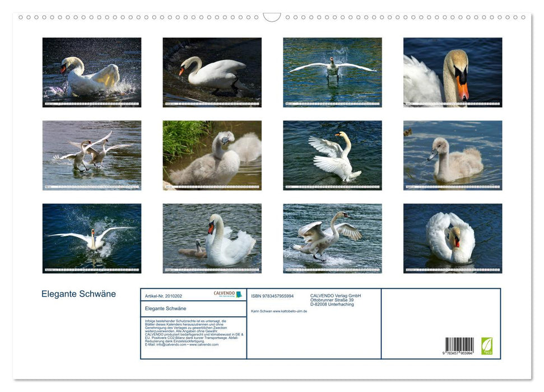Click the mini calendar strip under the first photo
Screen dimensions: 544x392
click(92, 104)
